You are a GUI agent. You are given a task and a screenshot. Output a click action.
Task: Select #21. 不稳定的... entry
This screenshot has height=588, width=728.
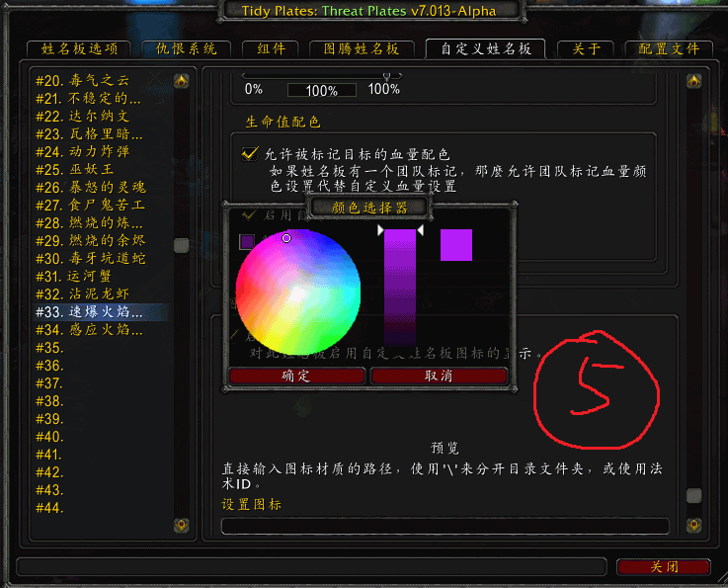coord(100,99)
